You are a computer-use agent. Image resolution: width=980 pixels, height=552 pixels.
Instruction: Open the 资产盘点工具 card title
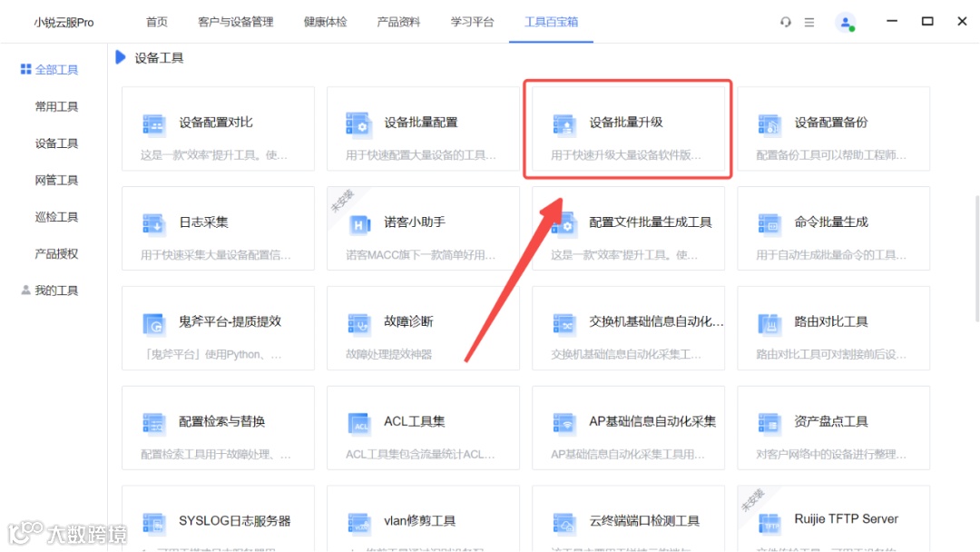830,421
